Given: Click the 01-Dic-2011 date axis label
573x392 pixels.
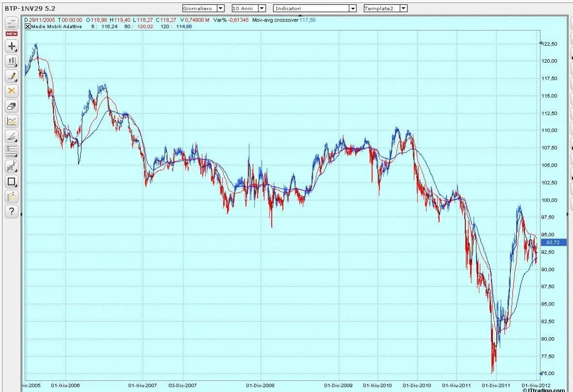Looking at the screenshot, I should click(496, 385).
